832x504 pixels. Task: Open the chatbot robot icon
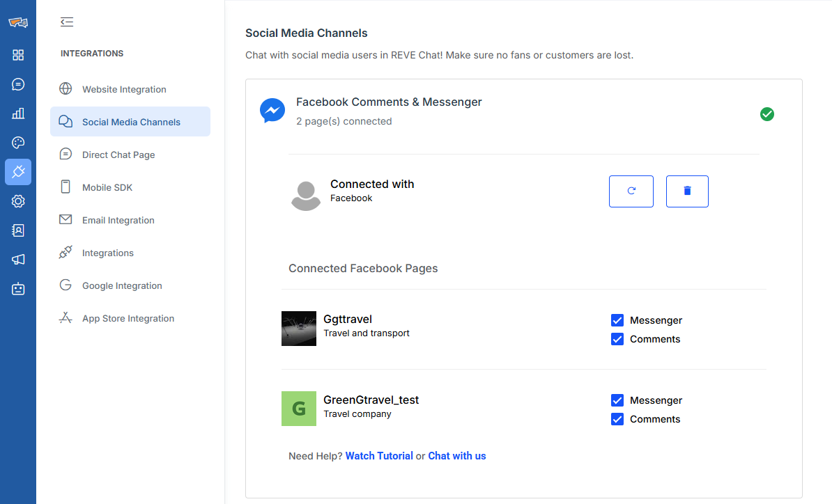18,289
